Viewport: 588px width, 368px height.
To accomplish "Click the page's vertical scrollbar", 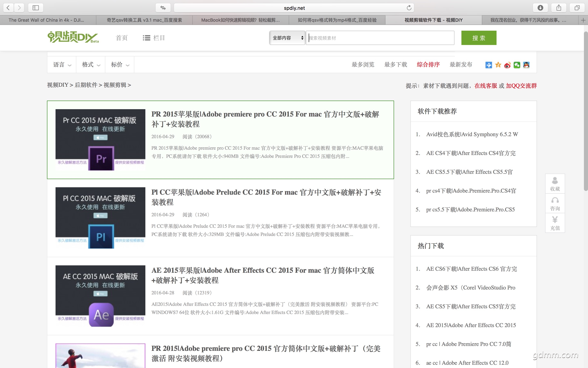I will (x=586, y=111).
